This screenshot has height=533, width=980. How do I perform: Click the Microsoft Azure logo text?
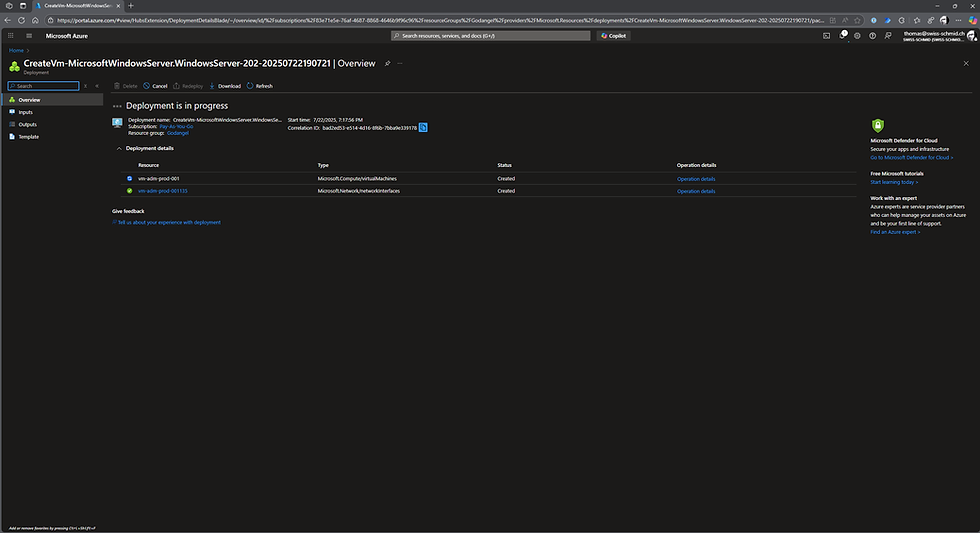67,36
